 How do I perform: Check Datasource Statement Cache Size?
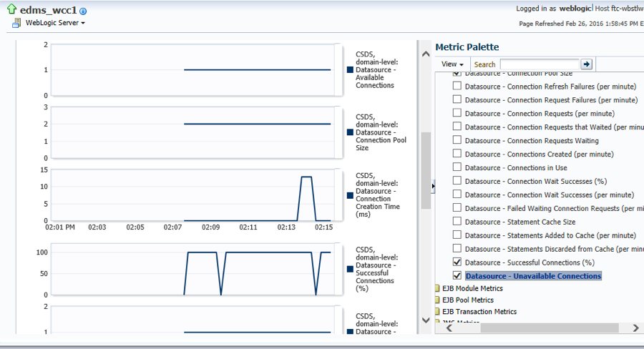point(457,221)
